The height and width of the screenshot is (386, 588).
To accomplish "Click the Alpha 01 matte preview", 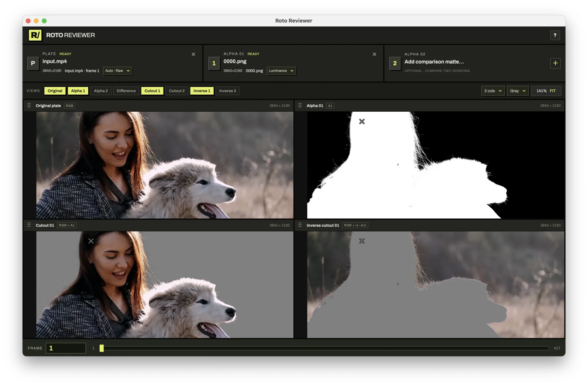I will coord(436,165).
